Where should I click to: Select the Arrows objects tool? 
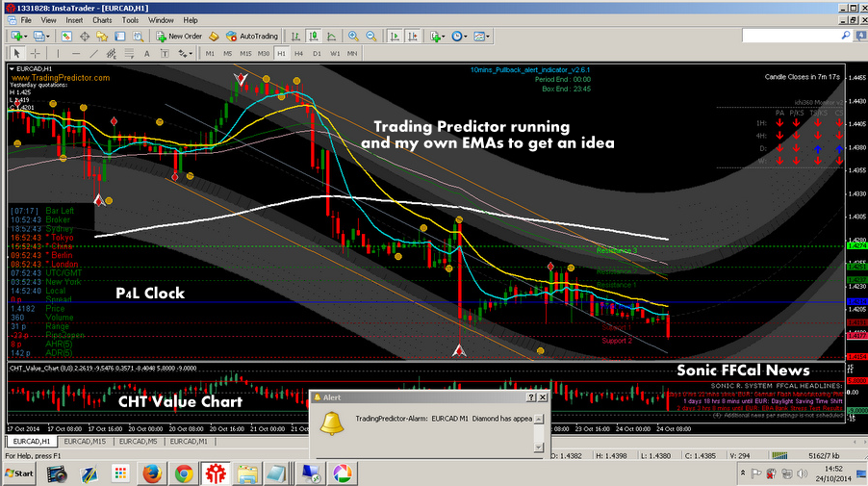tap(182, 53)
